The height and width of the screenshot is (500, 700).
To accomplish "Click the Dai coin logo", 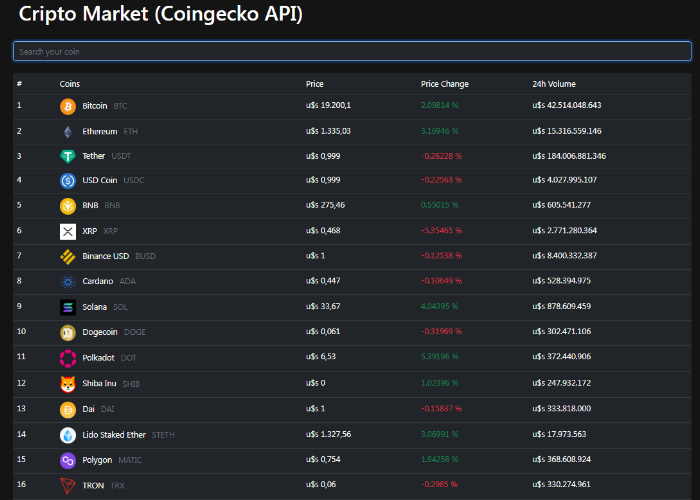I will 68,409.
